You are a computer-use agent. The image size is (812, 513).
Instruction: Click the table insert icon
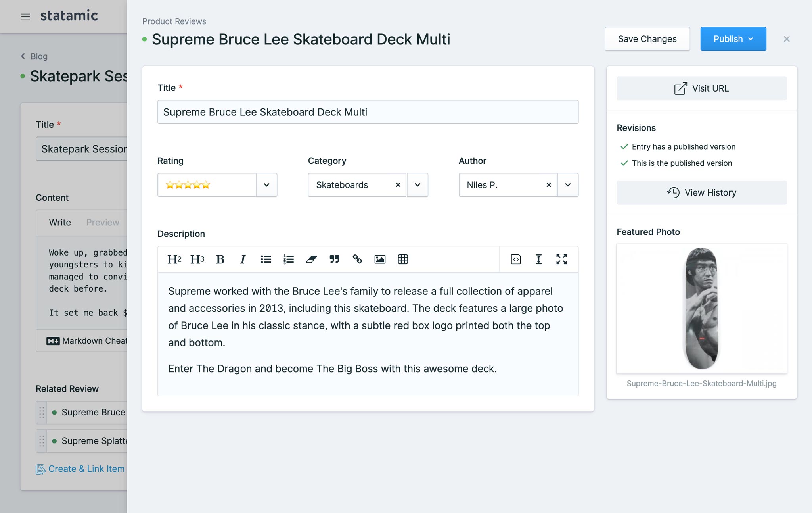tap(402, 258)
